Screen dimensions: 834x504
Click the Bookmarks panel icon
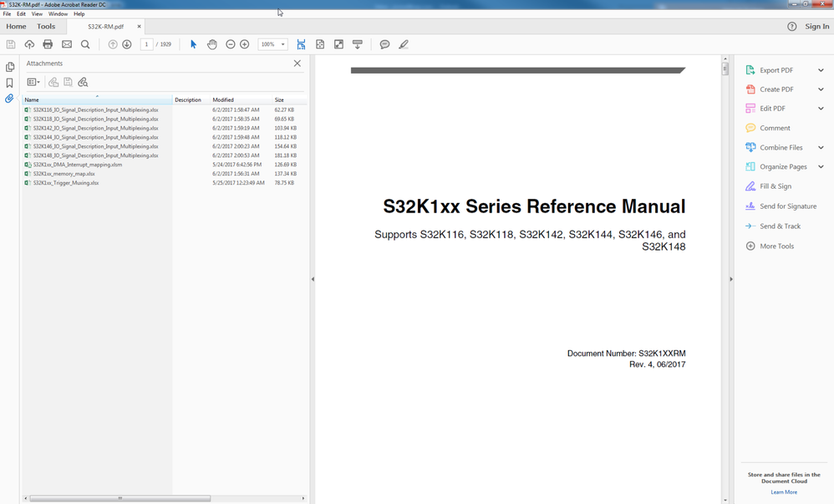pyautogui.click(x=10, y=83)
